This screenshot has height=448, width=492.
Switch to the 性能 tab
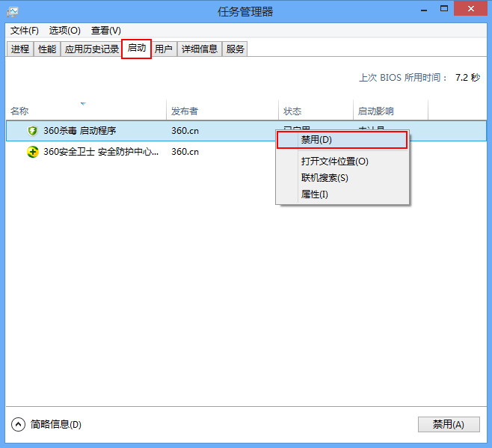pyautogui.click(x=47, y=49)
